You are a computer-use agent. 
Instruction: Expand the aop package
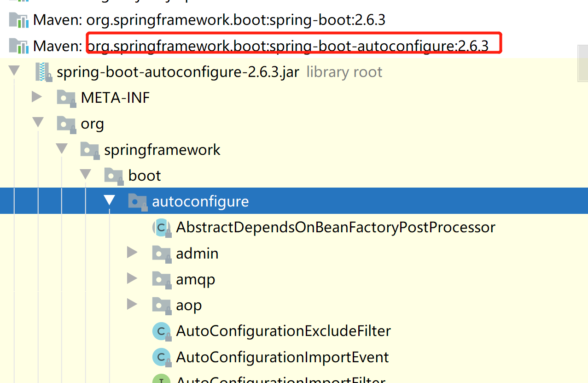click(132, 304)
